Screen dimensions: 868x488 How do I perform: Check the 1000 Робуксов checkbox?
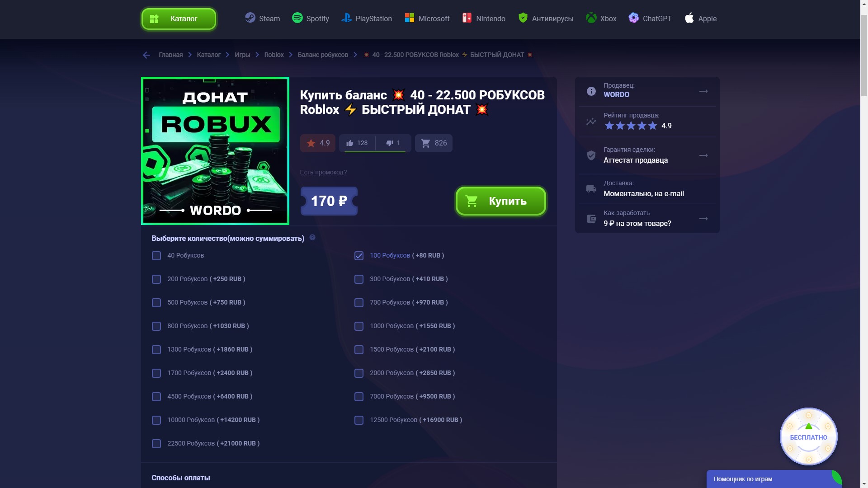pos(359,326)
